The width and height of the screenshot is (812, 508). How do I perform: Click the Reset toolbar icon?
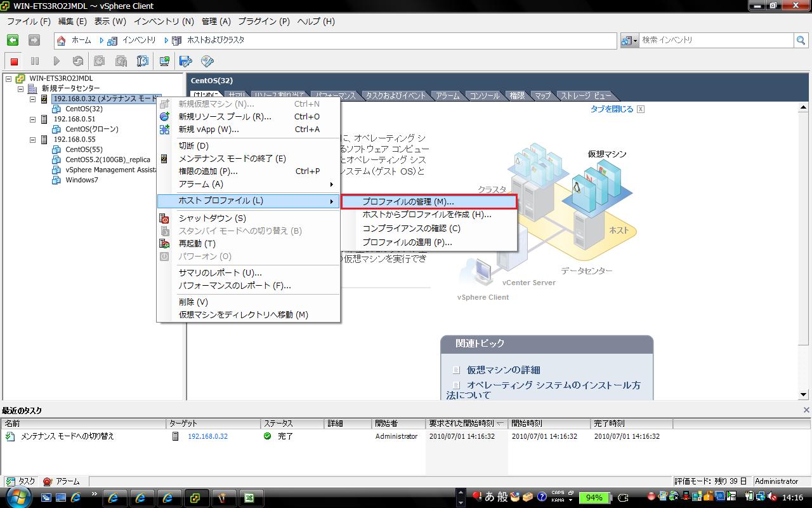78,61
